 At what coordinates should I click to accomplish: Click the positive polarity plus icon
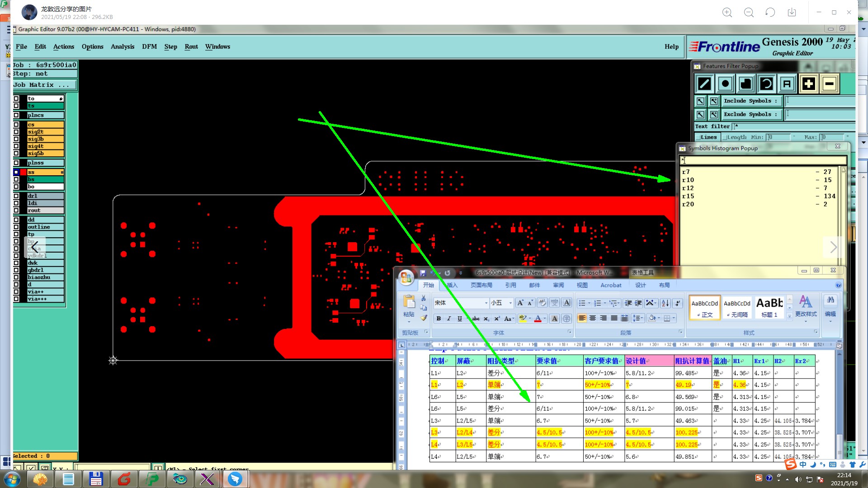(808, 84)
